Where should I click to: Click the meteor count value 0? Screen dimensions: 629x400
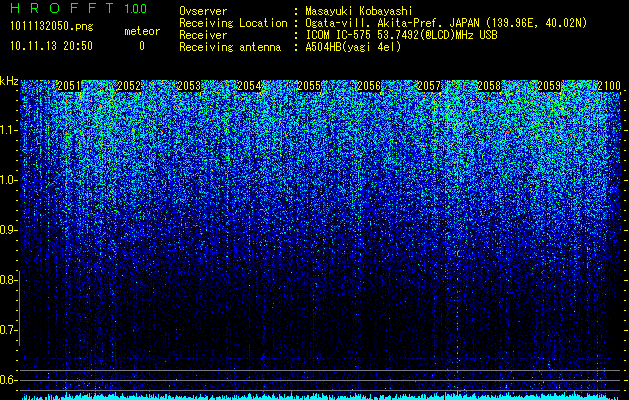point(142,46)
